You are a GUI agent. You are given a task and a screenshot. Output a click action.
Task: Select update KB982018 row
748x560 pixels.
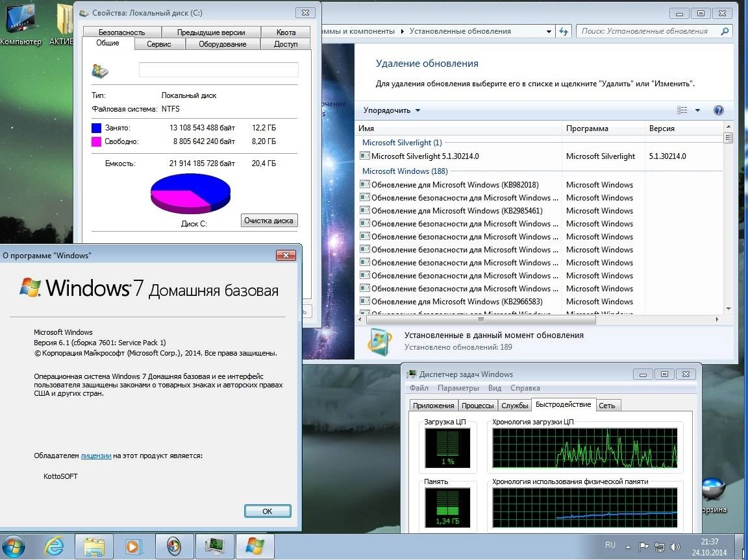[x=541, y=185]
